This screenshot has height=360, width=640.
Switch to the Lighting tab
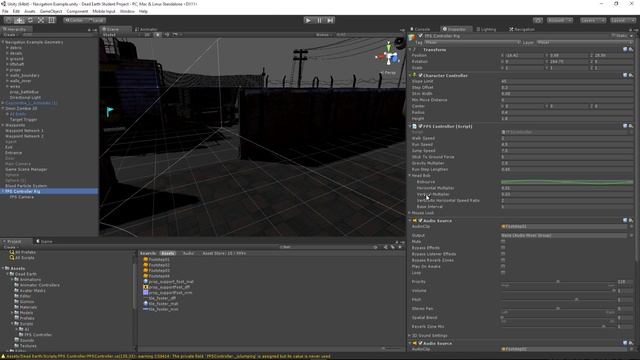[x=486, y=29]
